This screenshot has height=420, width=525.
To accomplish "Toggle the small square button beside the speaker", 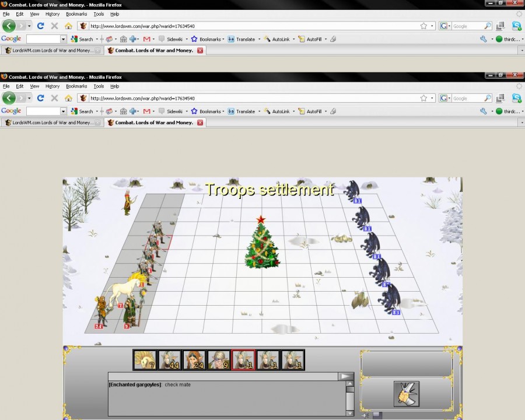I will [377, 415].
